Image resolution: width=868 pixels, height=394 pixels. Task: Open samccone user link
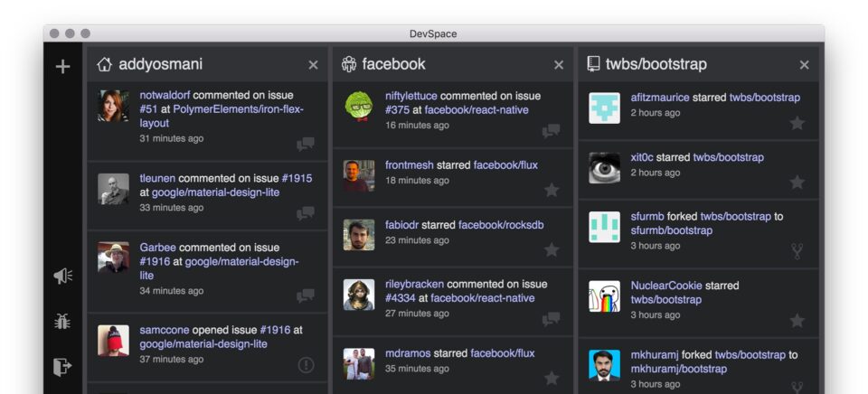[x=165, y=330]
